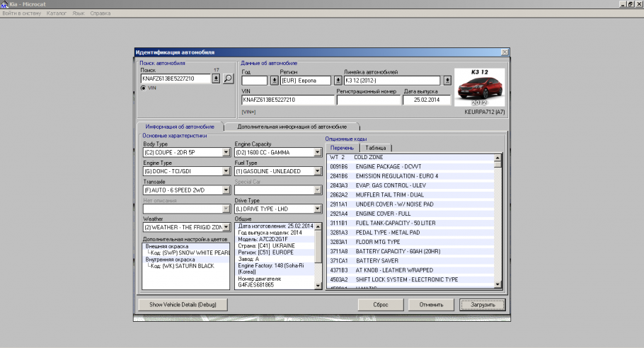The image size is (644, 348).
Task: Restore the Kia Microcat main window
Action: [631, 4]
